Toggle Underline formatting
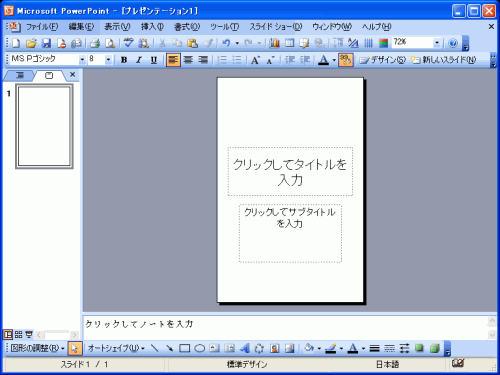The width and height of the screenshot is (500, 375). (154, 60)
